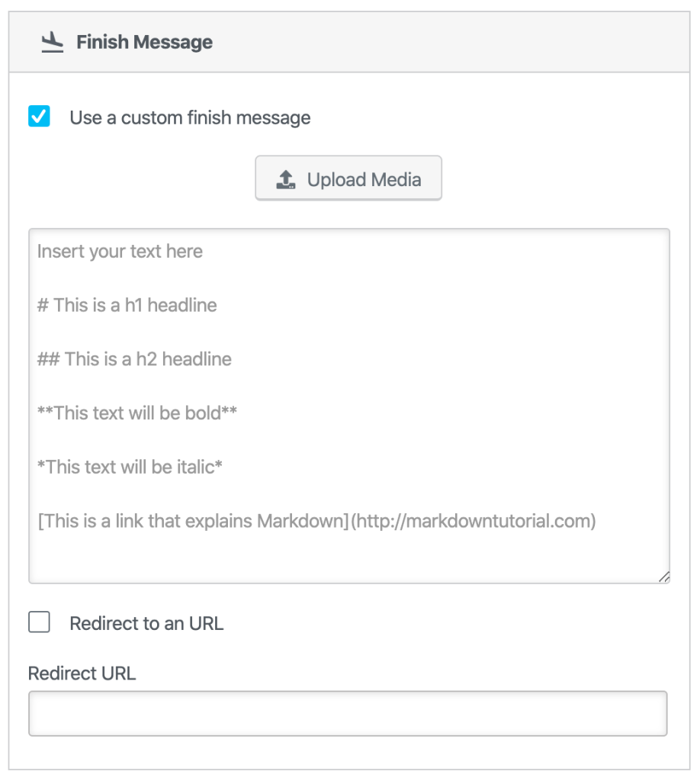700x781 pixels.
Task: Click the italic text placeholder line
Action: point(130,466)
